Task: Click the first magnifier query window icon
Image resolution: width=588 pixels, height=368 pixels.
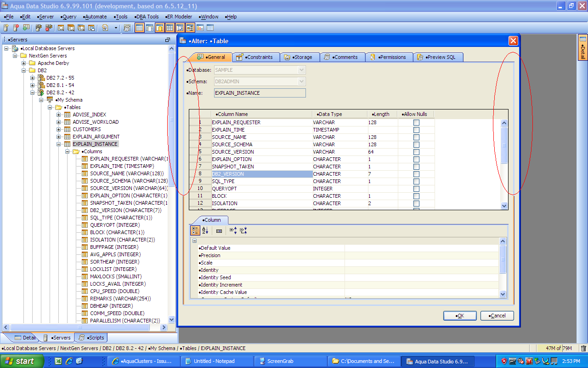Action: (x=61, y=28)
